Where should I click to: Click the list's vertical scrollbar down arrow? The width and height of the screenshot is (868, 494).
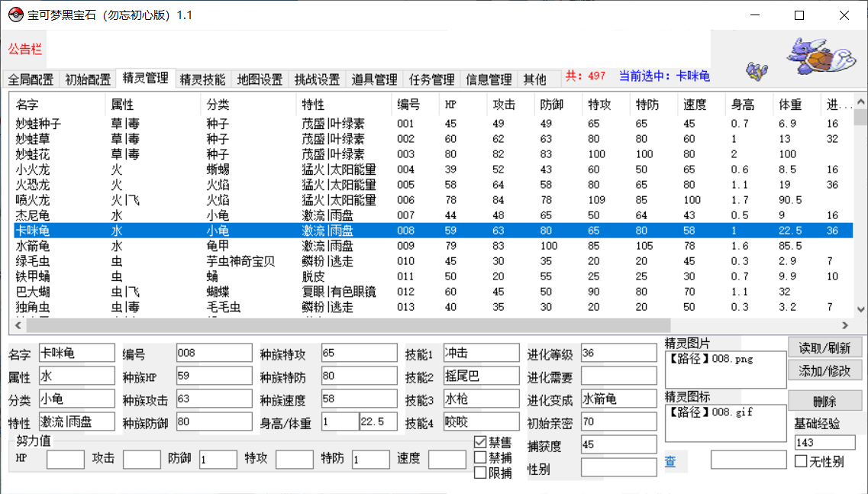point(860,309)
